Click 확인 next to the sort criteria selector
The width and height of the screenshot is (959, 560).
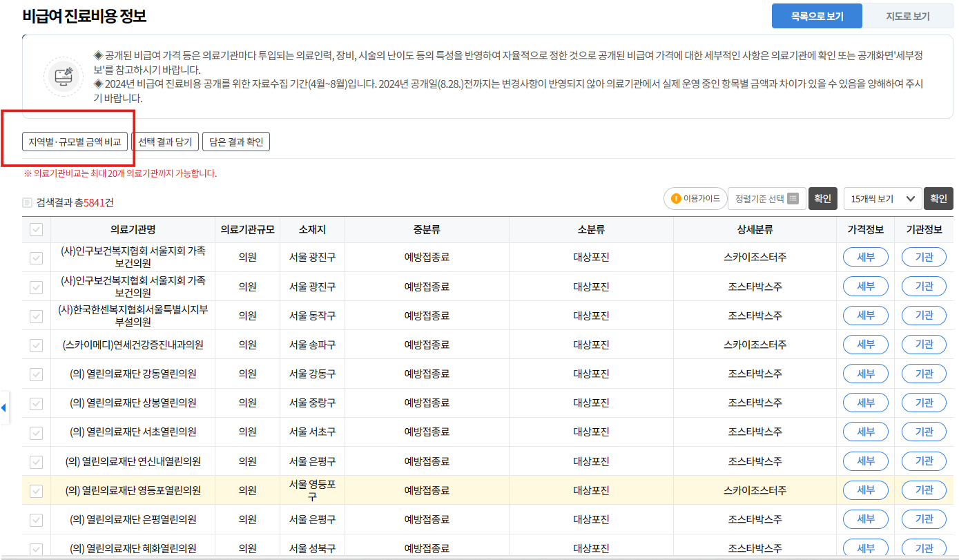[x=822, y=198]
